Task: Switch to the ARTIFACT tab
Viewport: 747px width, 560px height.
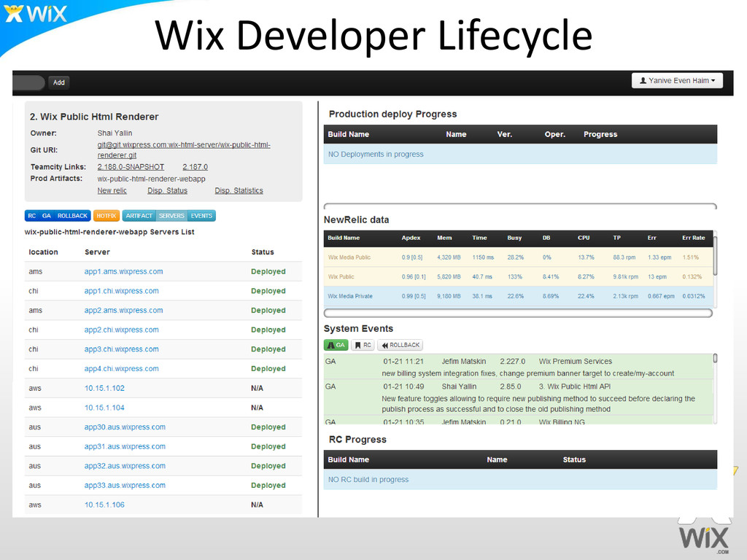Action: click(139, 216)
